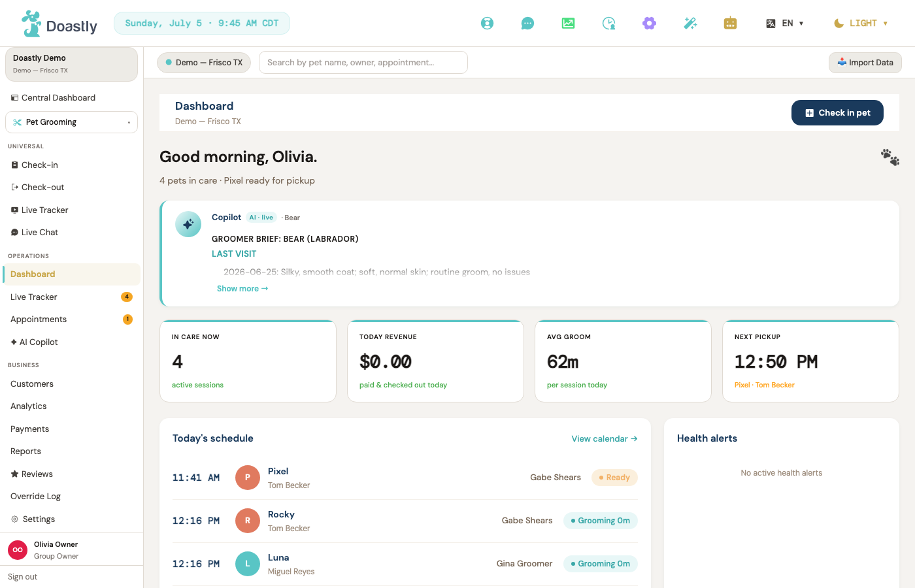Click the Live Tracker badge showing 4
Image resolution: width=915 pixels, height=588 pixels.
pos(127,297)
